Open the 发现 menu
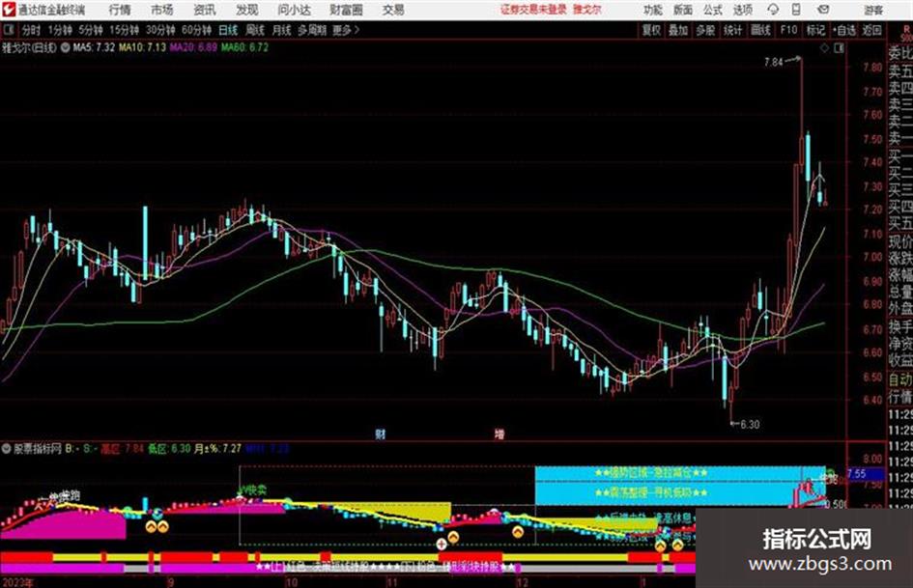Screen dimensions: 913x588 tap(247, 10)
